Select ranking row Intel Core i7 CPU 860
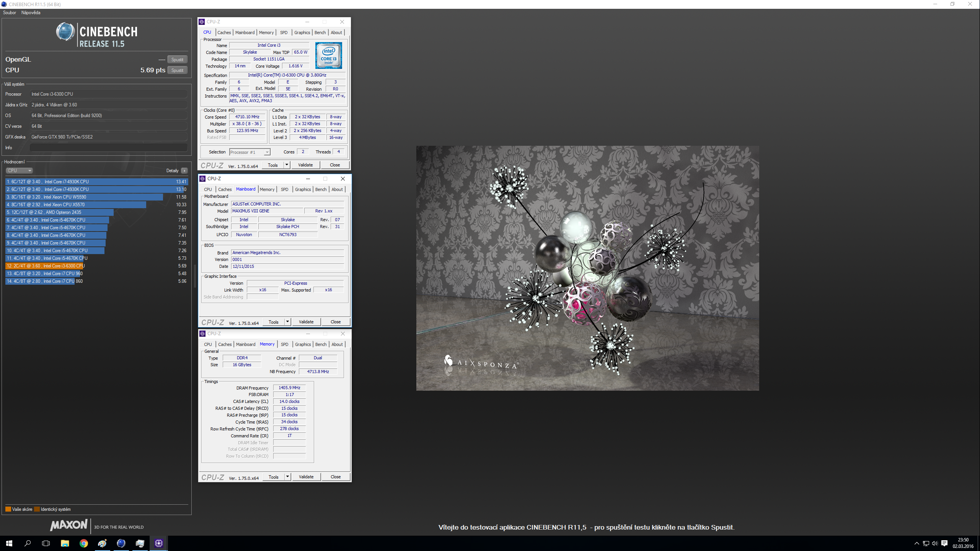 tap(96, 281)
